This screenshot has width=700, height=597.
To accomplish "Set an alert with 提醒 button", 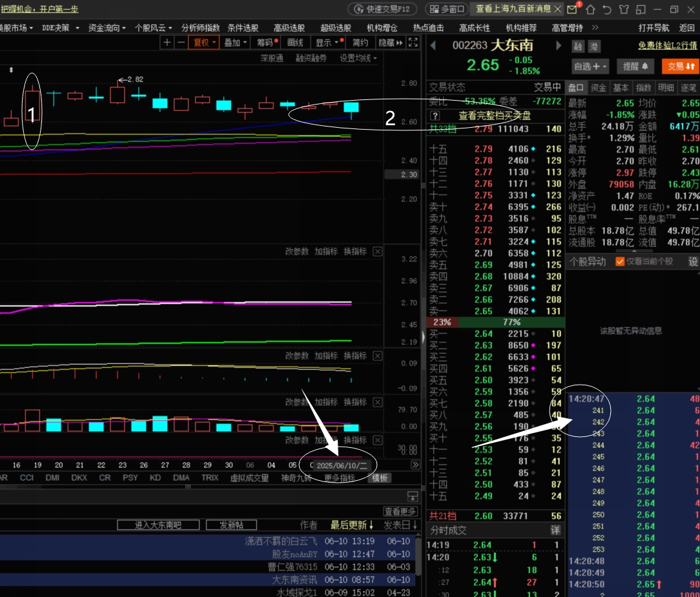I will pos(635,66).
